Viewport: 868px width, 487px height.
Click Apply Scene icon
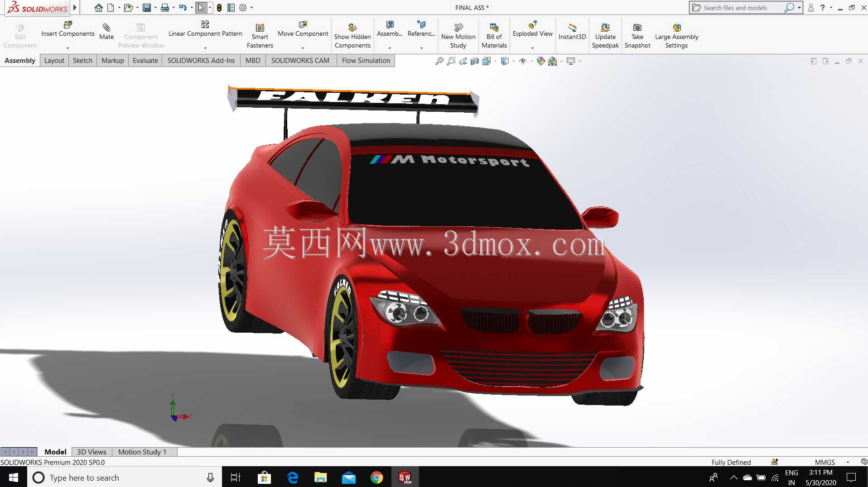553,61
